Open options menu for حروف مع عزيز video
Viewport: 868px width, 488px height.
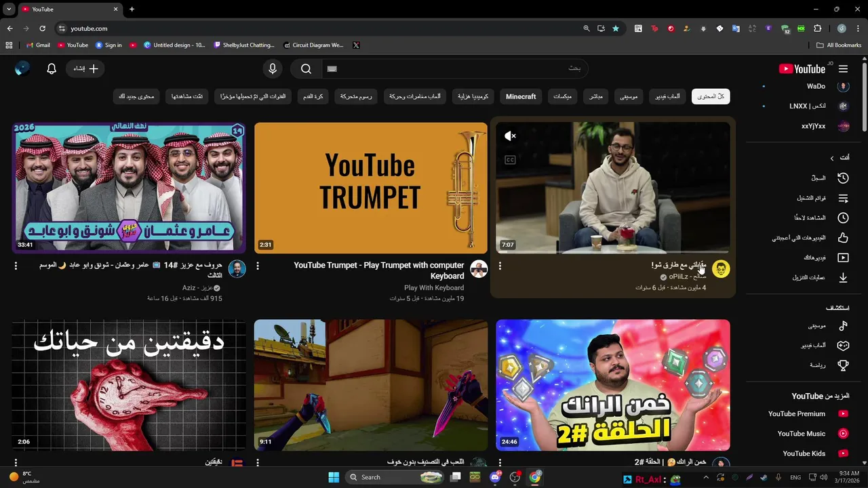tap(16, 266)
